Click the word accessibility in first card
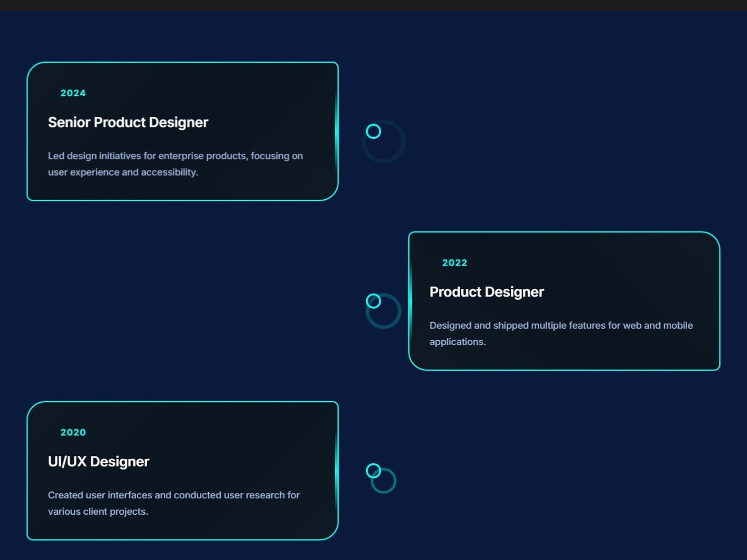The height and width of the screenshot is (560, 747). pyautogui.click(x=169, y=172)
